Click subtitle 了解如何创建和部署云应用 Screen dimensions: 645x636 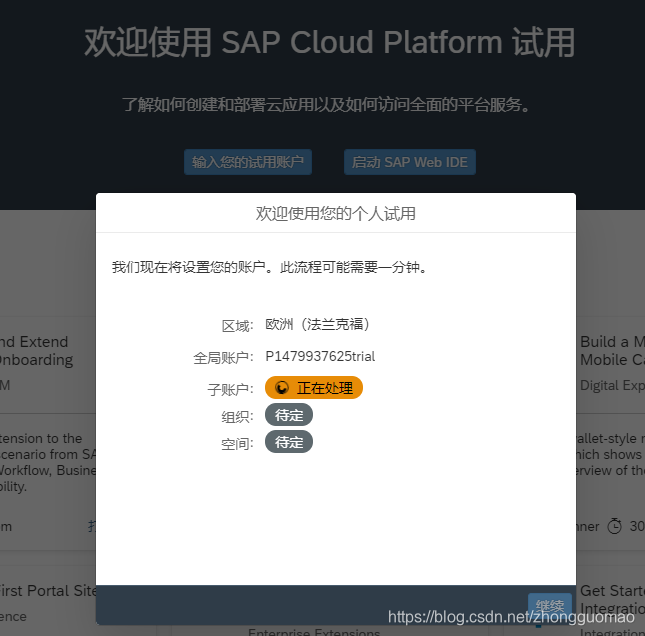pyautogui.click(x=326, y=104)
